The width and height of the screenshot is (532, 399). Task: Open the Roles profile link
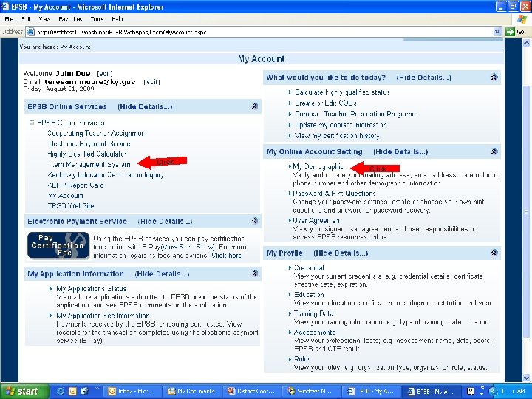pos(302,359)
